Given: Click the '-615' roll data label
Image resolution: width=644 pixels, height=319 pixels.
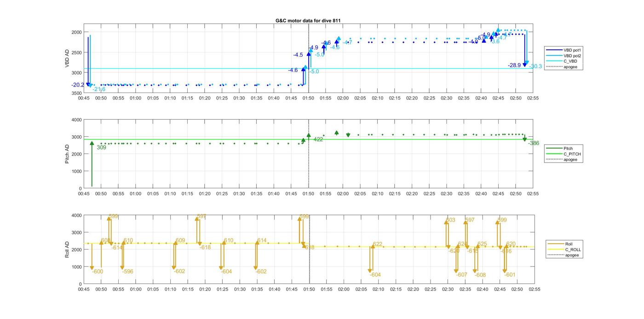Looking at the screenshot, I should (473, 251).
